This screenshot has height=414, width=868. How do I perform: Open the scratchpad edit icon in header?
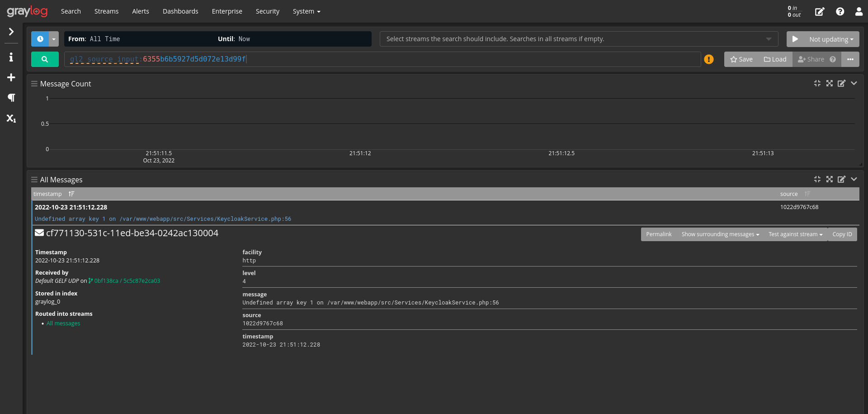tap(820, 12)
